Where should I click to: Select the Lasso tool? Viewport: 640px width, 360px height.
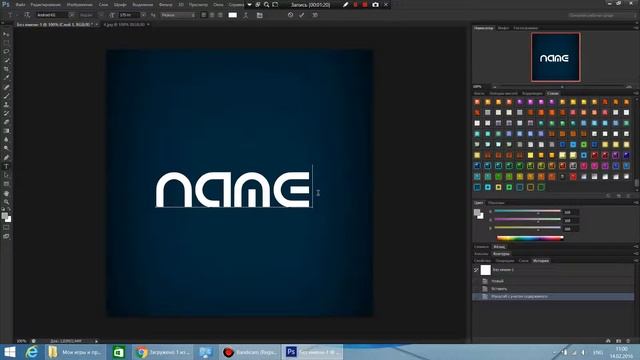(6, 51)
